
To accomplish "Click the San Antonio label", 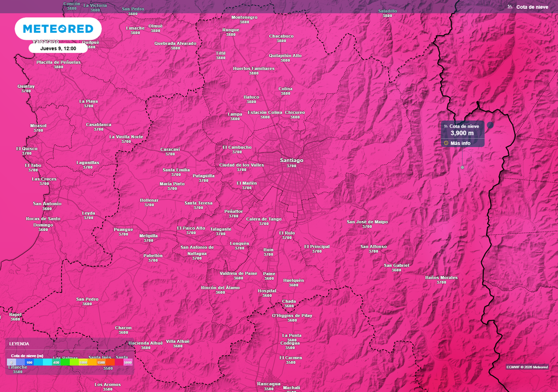I will pos(47,204).
